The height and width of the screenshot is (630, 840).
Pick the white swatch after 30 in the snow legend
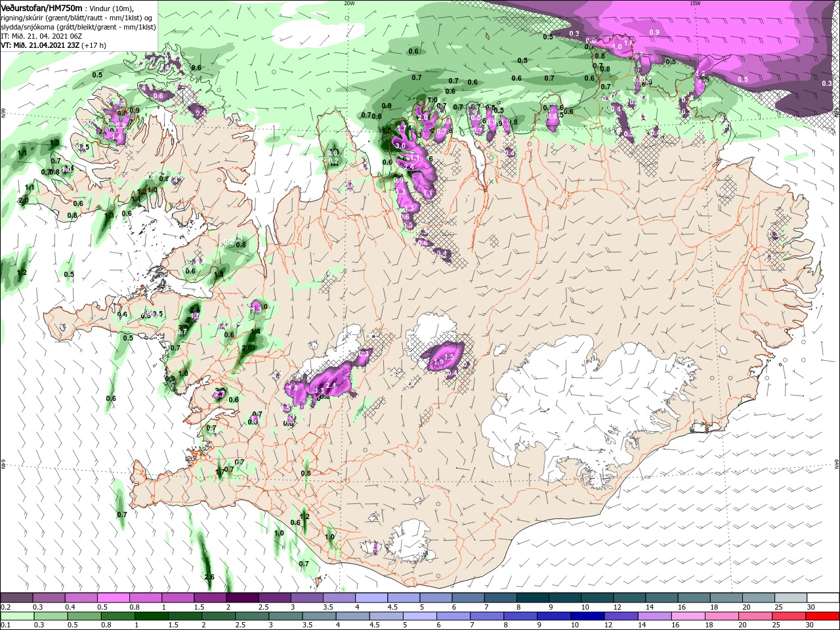tap(823, 598)
